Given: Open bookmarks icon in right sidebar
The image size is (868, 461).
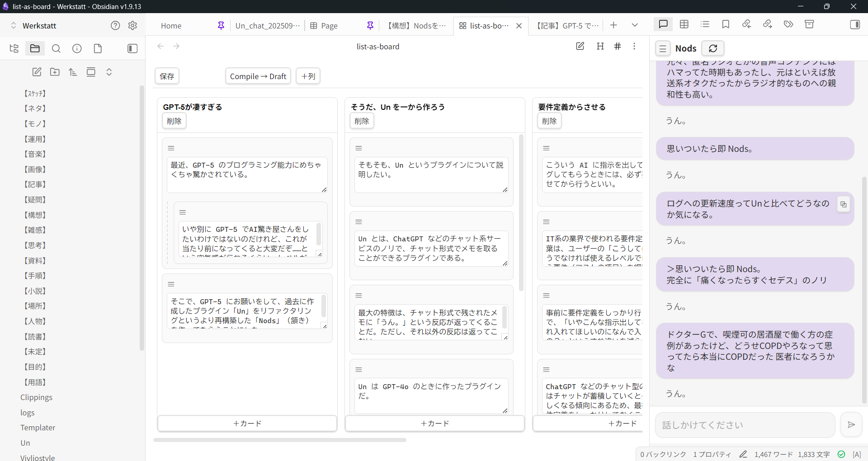Looking at the screenshot, I should coord(726,24).
